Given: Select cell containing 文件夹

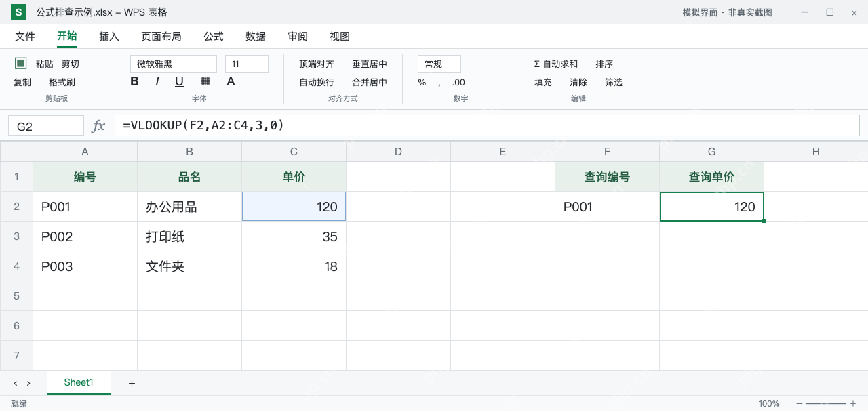Looking at the screenshot, I should click(x=190, y=266).
